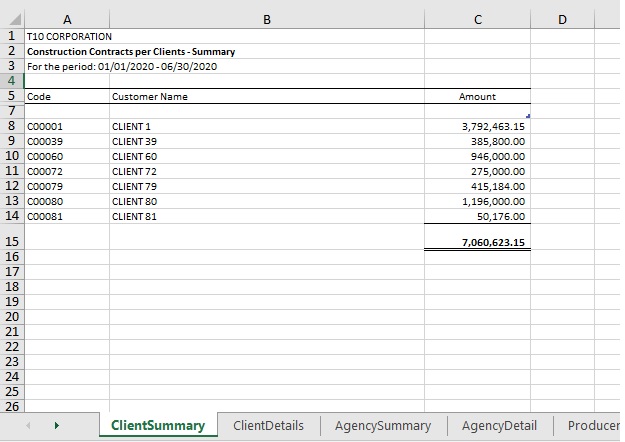Click the column C header

(477, 19)
